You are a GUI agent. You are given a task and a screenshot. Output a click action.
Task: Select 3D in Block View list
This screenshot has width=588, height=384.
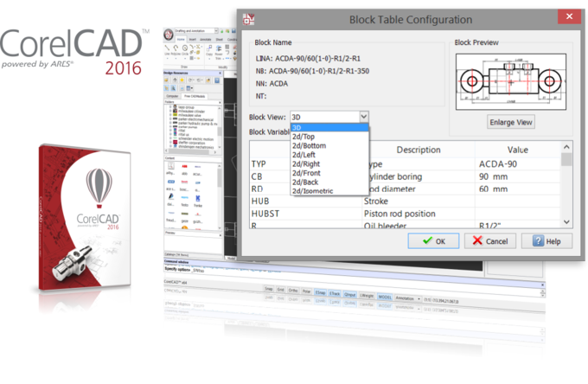click(329, 127)
